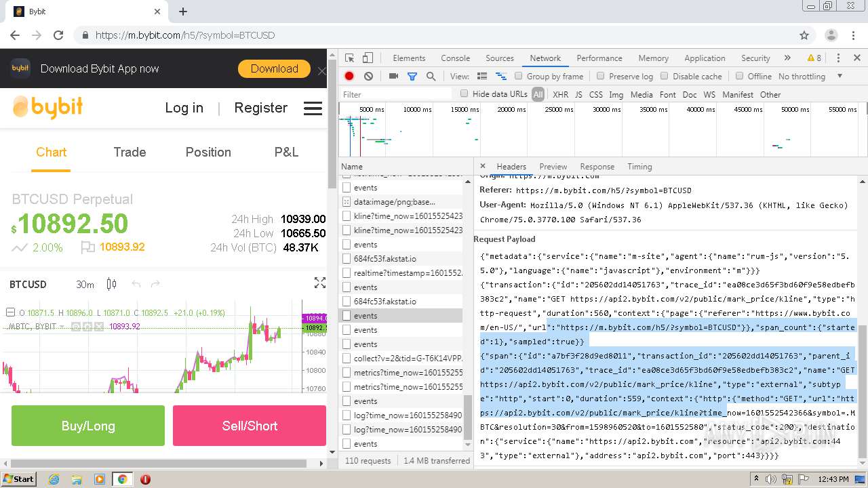Collapse the chart legend minus box

(10, 312)
